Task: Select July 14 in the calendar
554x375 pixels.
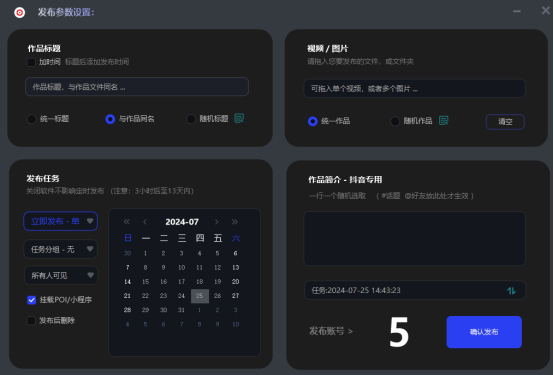Action: click(127, 282)
